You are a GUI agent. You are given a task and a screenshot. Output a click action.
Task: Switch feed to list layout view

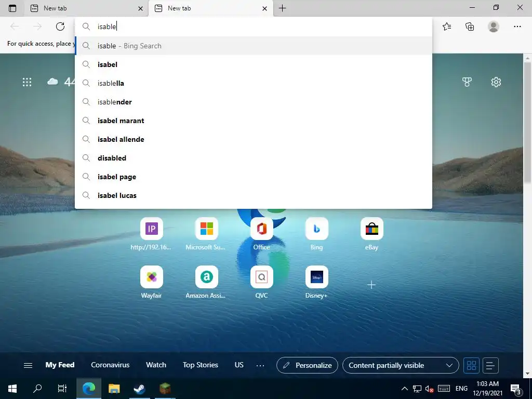pos(490,365)
